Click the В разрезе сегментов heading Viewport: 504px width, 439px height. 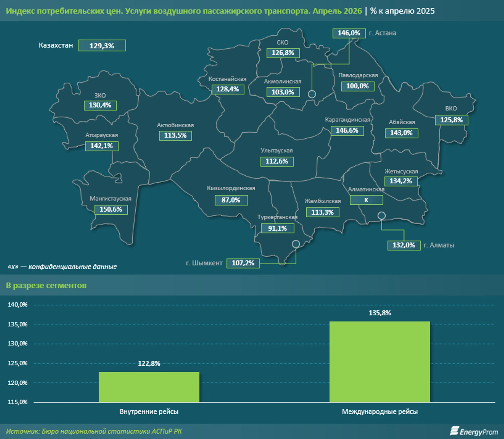coord(46,286)
